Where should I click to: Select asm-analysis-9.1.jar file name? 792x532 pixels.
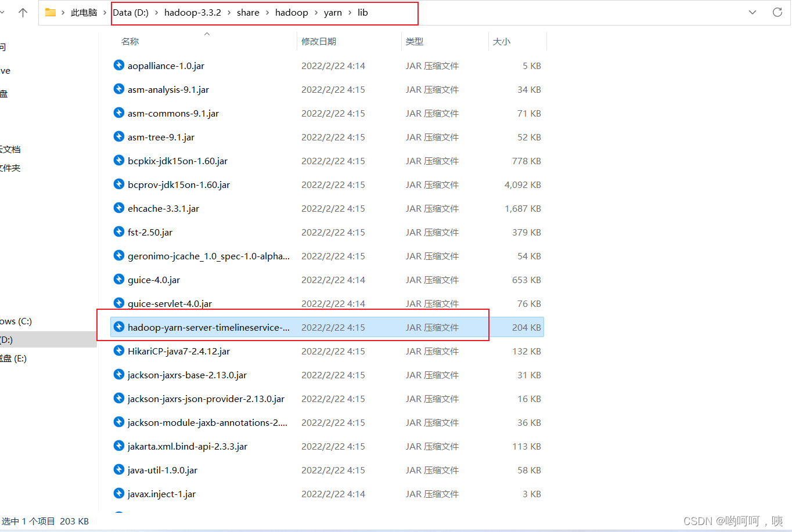[168, 89]
